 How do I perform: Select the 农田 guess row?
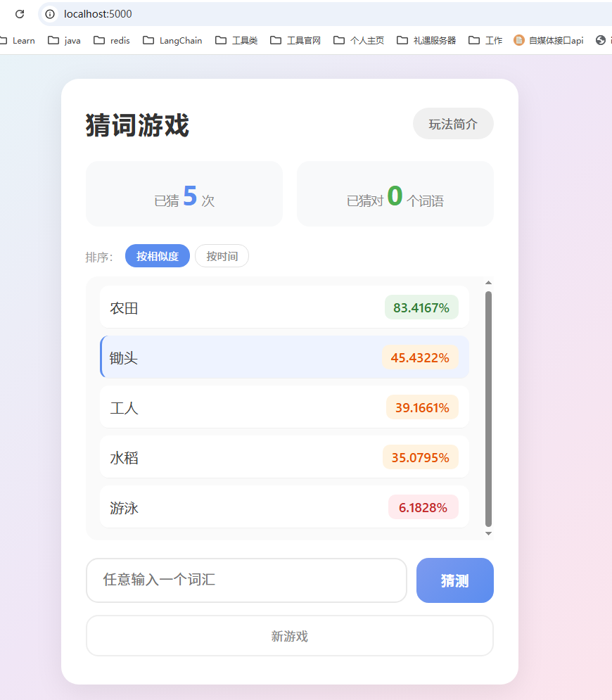[x=284, y=307]
